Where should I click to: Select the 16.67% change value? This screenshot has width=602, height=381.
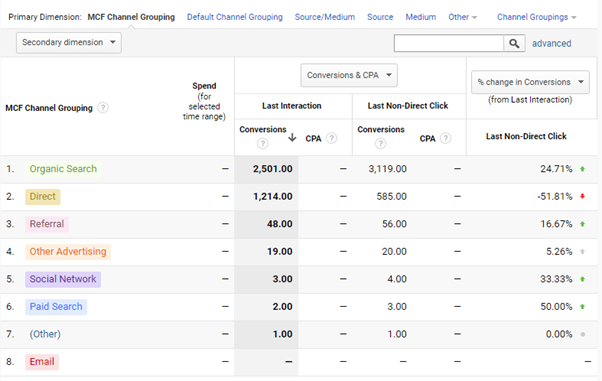(556, 224)
